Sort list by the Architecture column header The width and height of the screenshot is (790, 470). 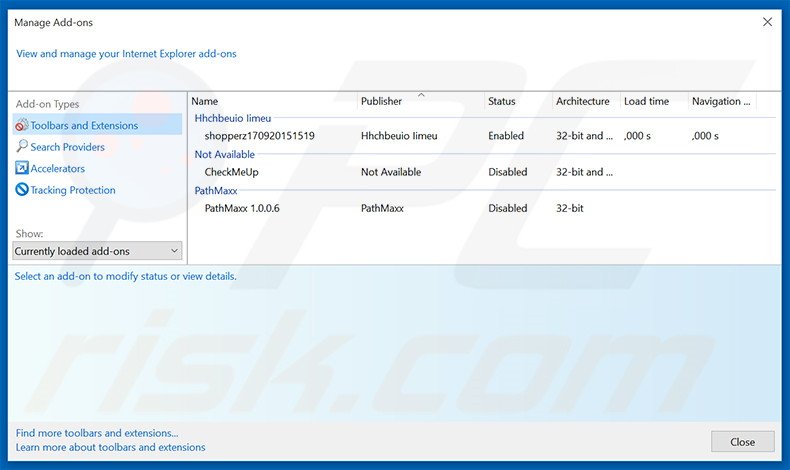pyautogui.click(x=586, y=101)
